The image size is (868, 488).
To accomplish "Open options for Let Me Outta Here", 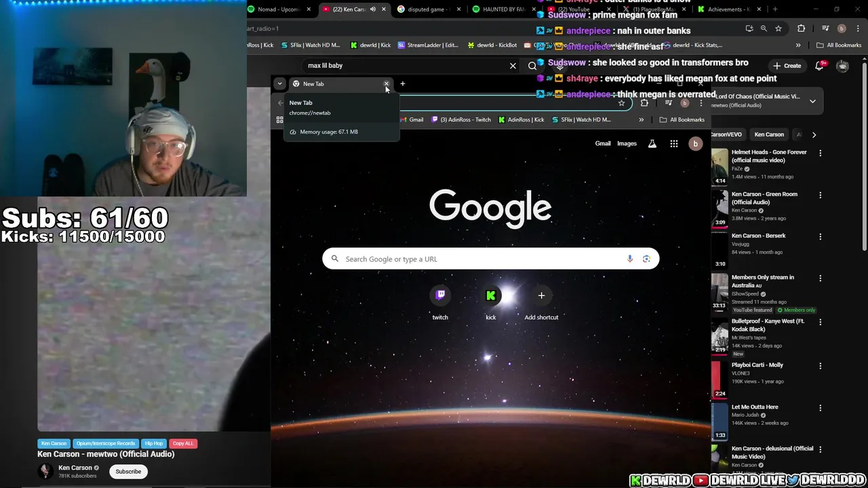I will [x=820, y=408].
